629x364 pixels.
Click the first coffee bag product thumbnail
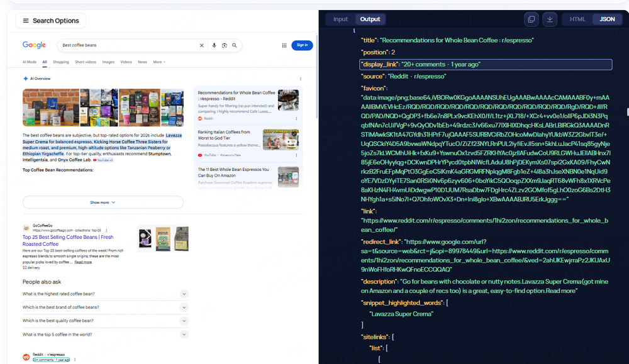coord(145,238)
